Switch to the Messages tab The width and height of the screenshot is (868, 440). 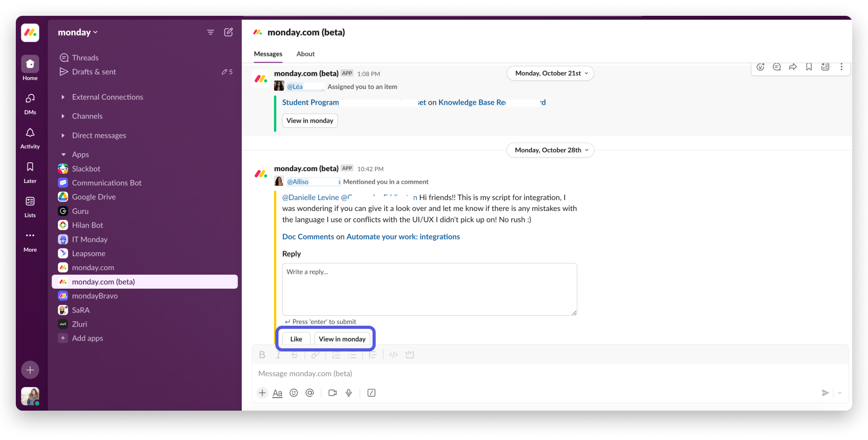point(268,54)
